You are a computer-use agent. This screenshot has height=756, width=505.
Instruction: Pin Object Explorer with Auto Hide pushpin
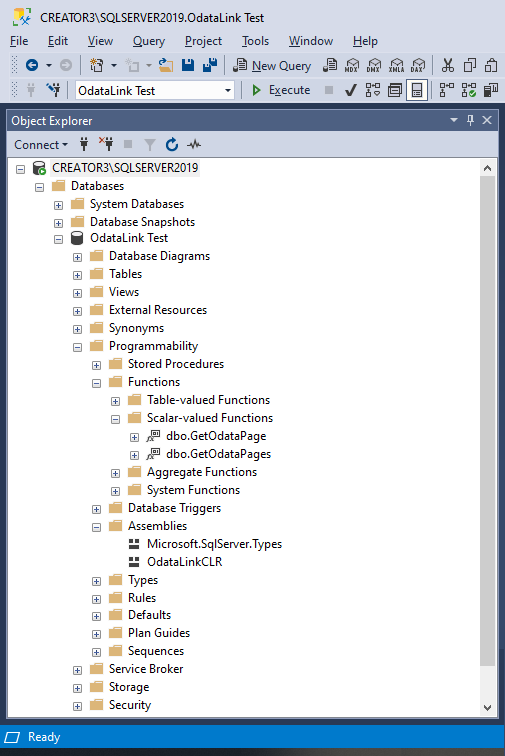click(x=471, y=120)
